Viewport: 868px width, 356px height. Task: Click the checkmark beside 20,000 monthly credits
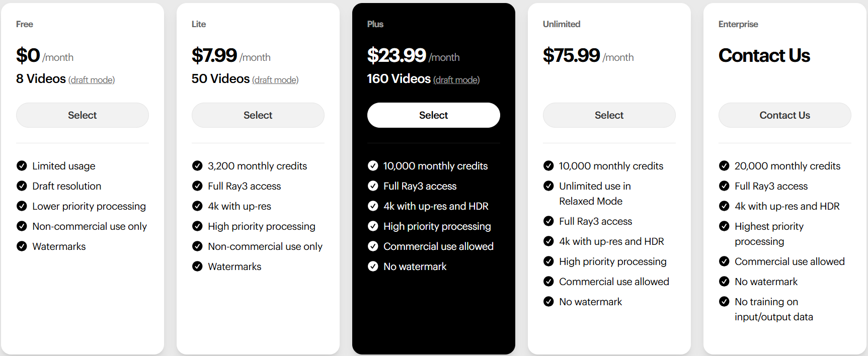click(x=724, y=165)
